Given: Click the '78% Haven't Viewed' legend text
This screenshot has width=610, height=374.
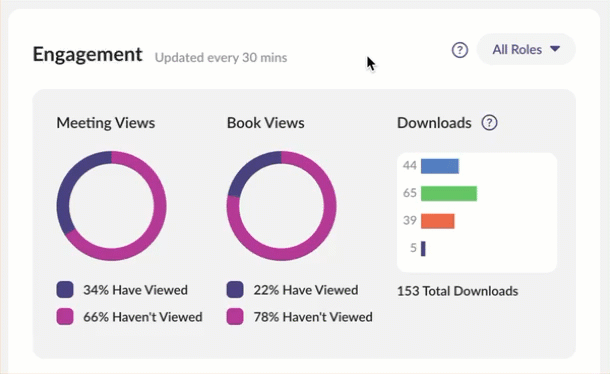Looking at the screenshot, I should [313, 317].
